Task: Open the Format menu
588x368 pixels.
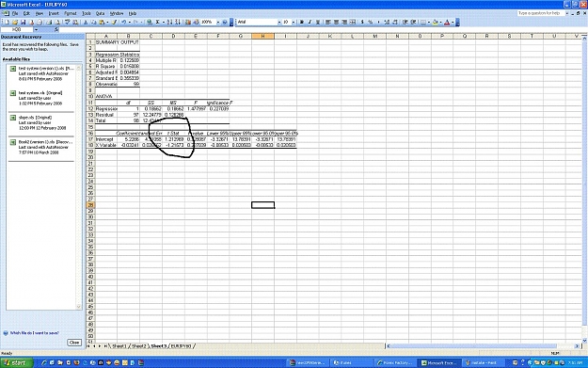Action: 71,13
